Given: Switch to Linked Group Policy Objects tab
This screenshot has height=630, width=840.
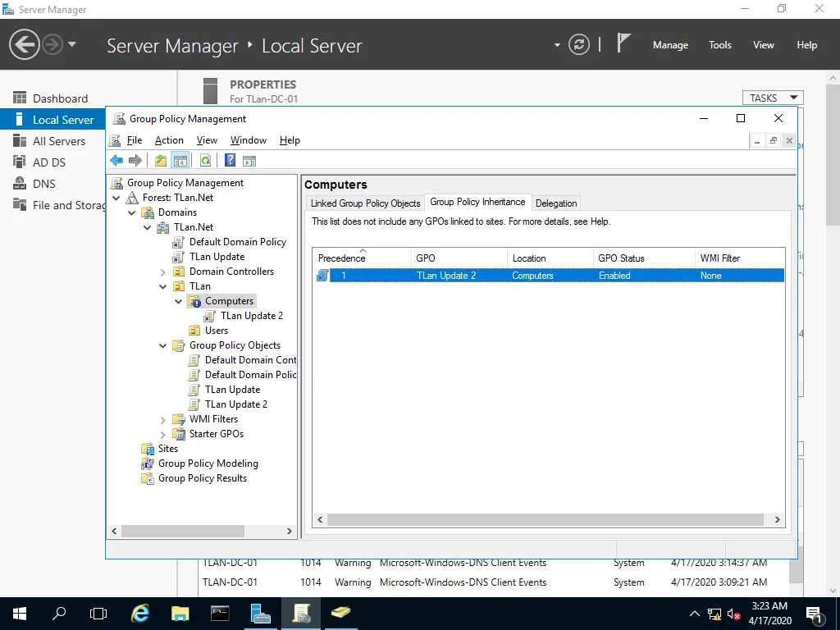Looking at the screenshot, I should [x=365, y=203].
